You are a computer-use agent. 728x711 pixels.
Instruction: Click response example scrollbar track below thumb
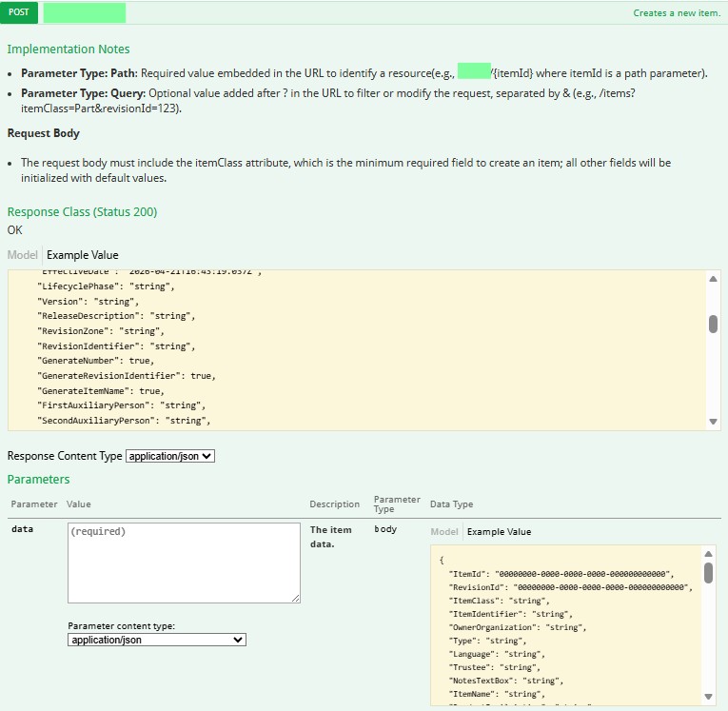click(714, 381)
